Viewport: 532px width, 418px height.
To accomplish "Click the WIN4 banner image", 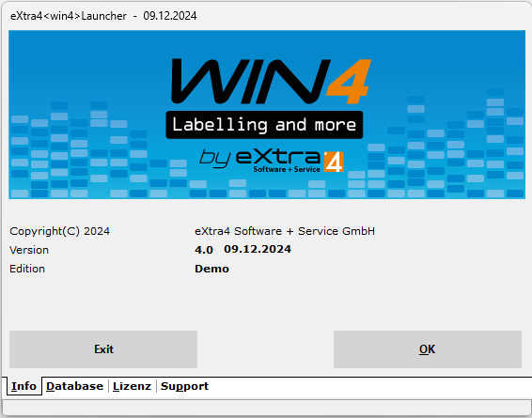I will [x=267, y=115].
